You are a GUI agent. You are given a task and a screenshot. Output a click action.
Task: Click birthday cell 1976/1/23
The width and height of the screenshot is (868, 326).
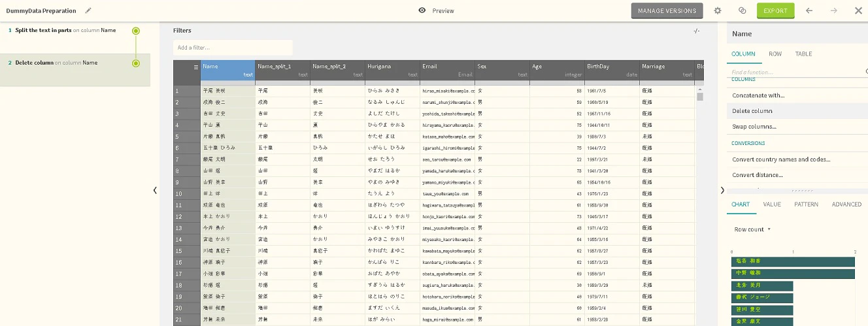[x=612, y=193]
